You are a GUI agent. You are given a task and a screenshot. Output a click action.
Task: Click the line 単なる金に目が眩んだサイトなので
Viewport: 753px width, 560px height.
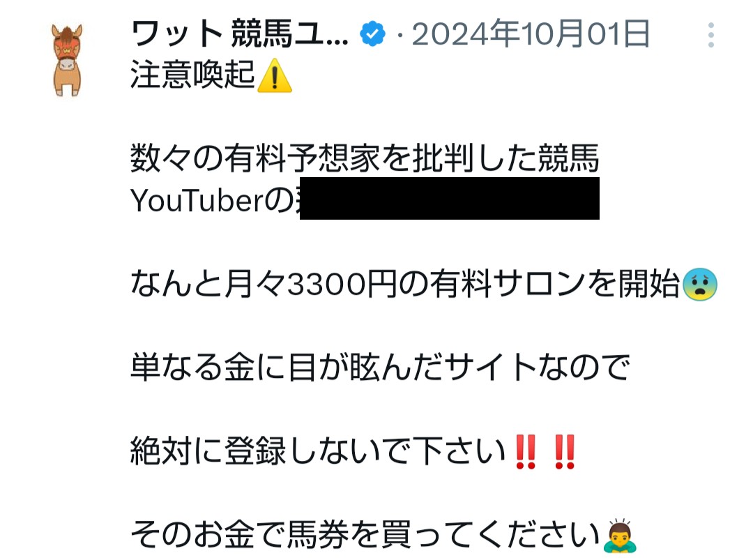[x=380, y=368]
